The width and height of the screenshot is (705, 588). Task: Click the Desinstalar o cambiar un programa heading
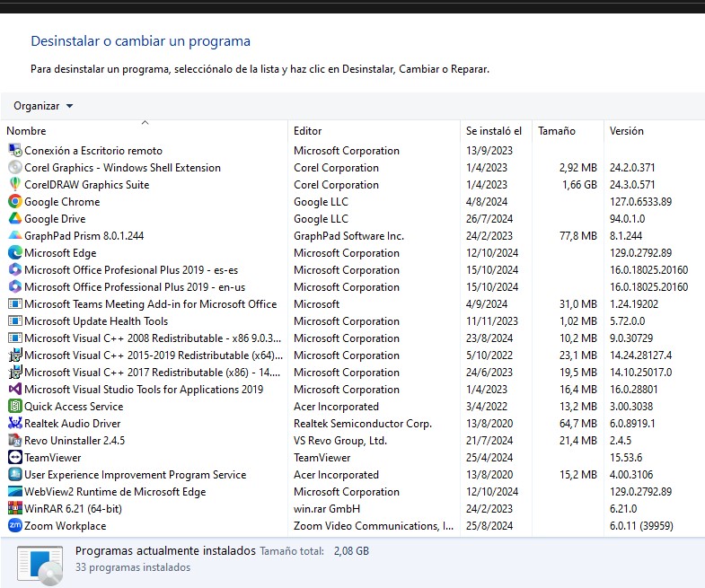[140, 41]
